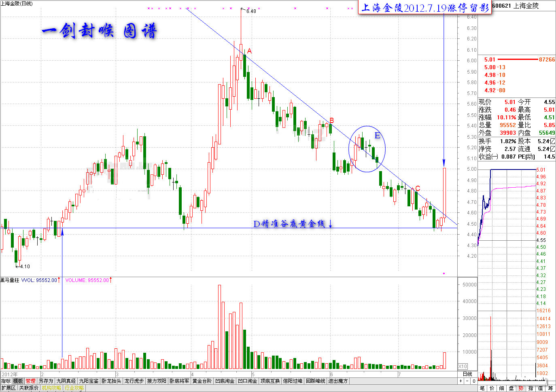The width and height of the screenshot is (556, 392).
Task: Switch to the 九阳宝鉴 indicator tab
Action: click(89, 381)
